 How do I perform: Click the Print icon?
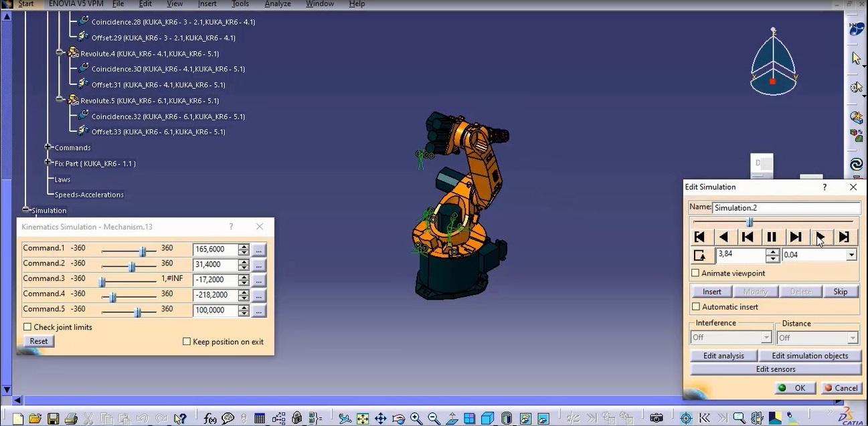71,419
